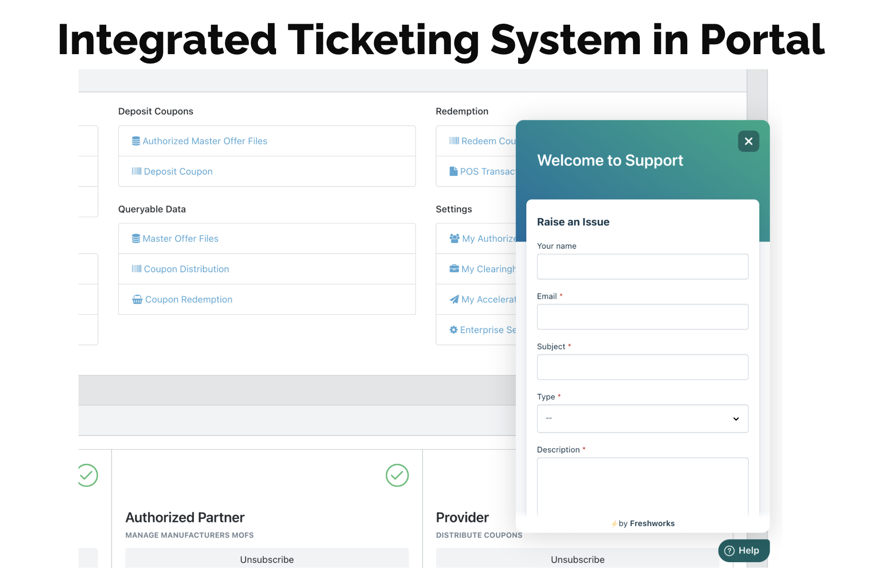The width and height of the screenshot is (872, 588).
Task: Open the Coupon Redemption link
Action: coord(188,299)
